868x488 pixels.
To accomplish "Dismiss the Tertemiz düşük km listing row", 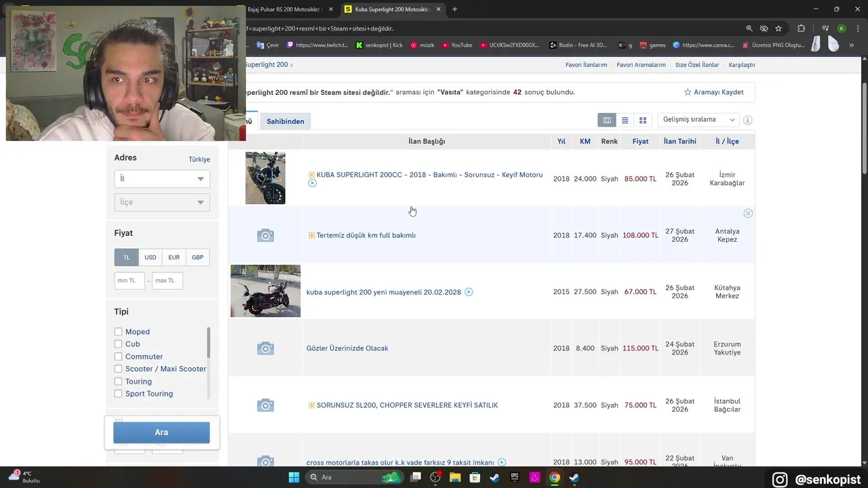I will (x=748, y=213).
